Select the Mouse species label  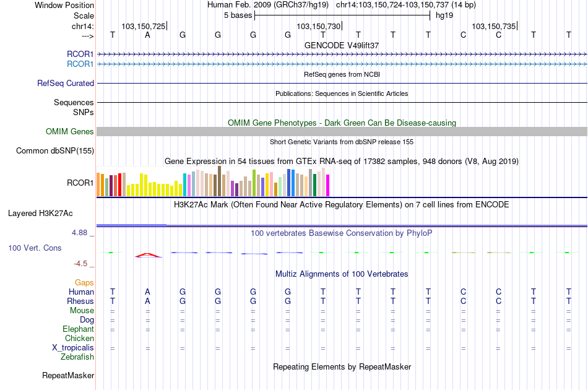click(x=82, y=311)
